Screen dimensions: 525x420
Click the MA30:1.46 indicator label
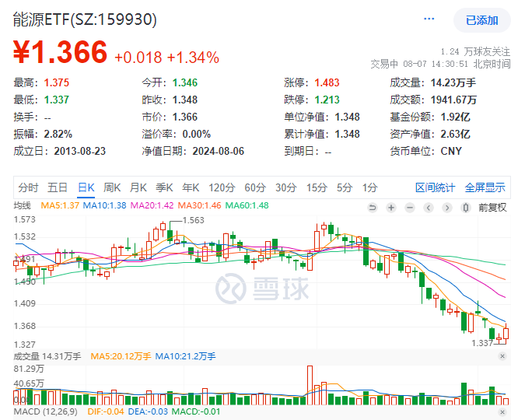[199, 205]
